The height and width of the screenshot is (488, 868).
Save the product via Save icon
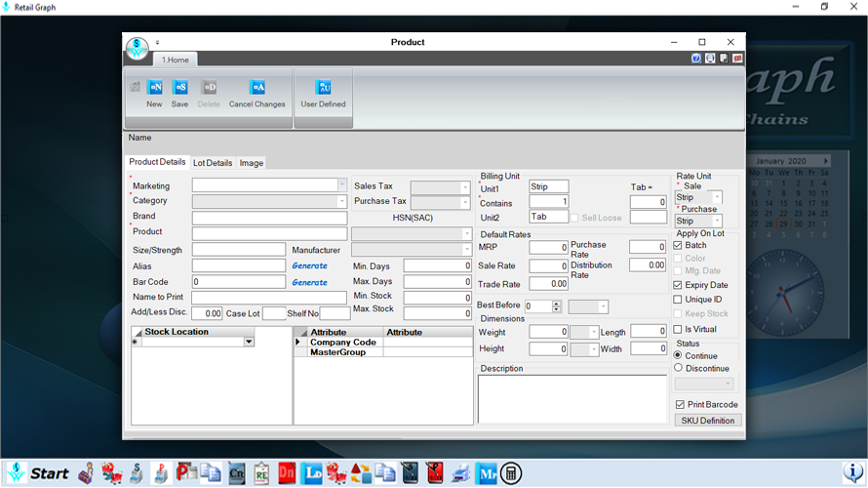pyautogui.click(x=179, y=88)
